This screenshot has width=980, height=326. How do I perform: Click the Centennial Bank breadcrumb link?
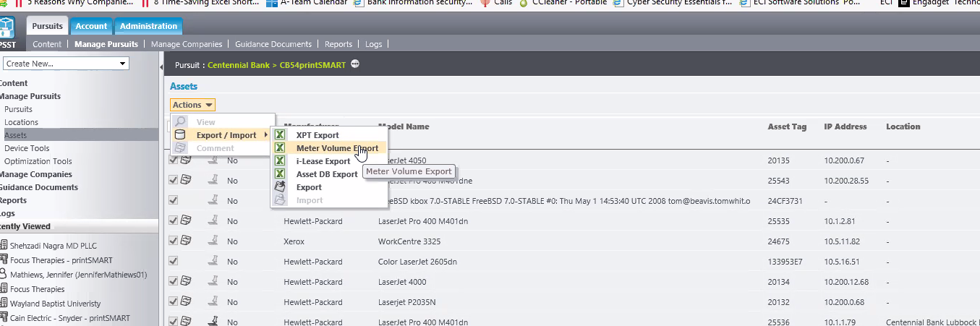(x=238, y=65)
